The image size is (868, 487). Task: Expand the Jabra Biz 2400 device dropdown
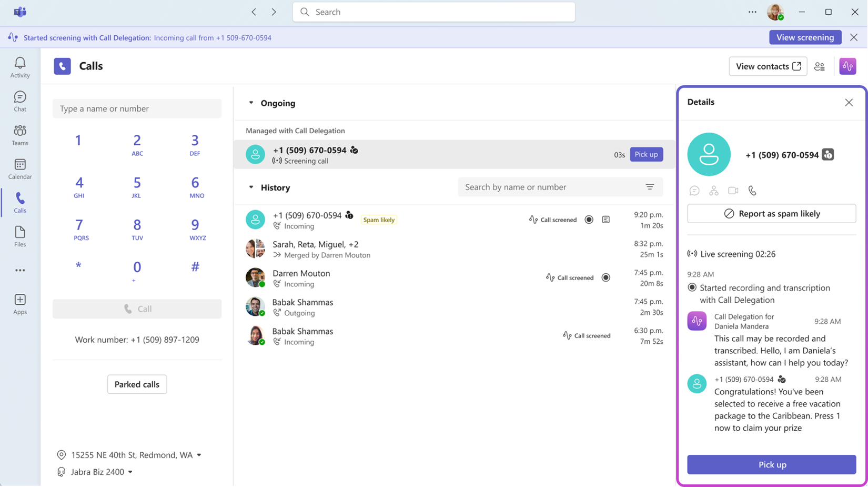click(130, 472)
